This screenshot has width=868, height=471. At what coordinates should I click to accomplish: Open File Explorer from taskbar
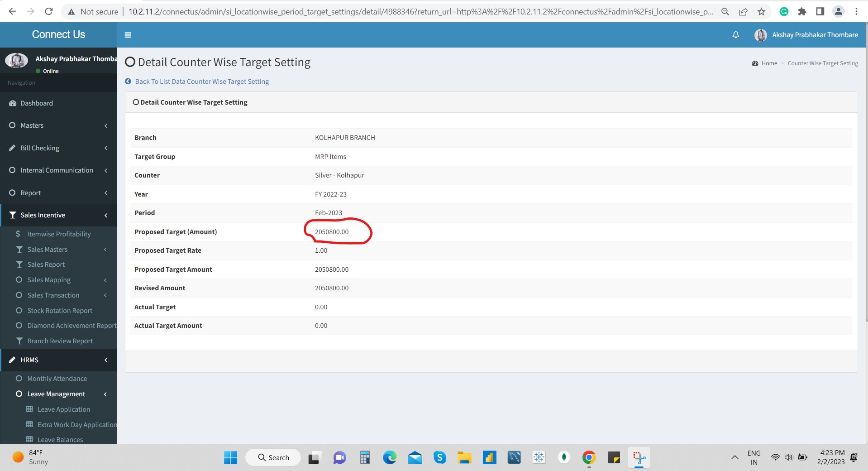(x=464, y=457)
